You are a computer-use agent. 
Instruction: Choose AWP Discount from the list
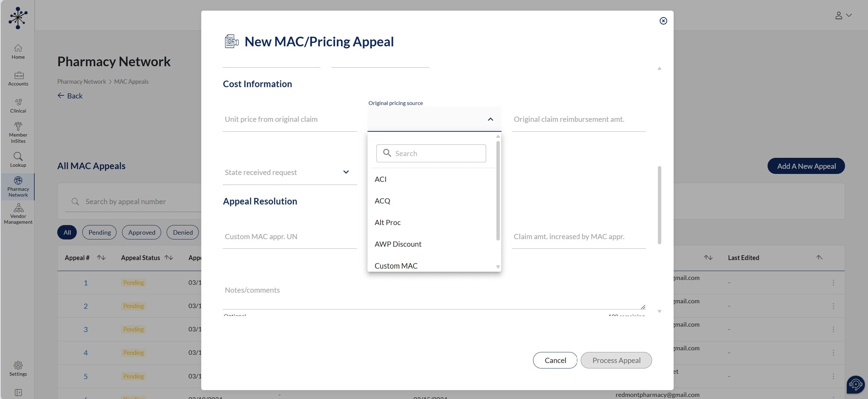tap(398, 244)
